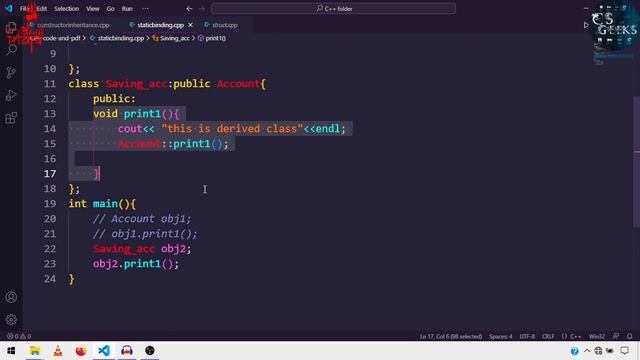The width and height of the screenshot is (640, 360).
Task: Open Windows Start menu
Action: [11, 351]
